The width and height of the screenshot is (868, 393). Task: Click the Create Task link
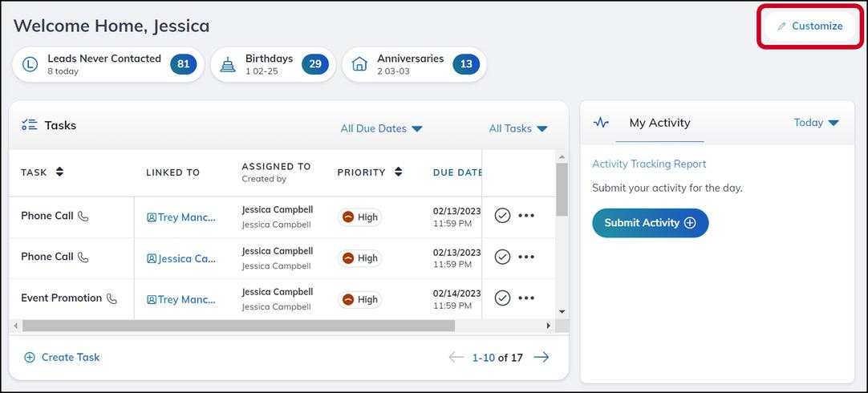(62, 357)
